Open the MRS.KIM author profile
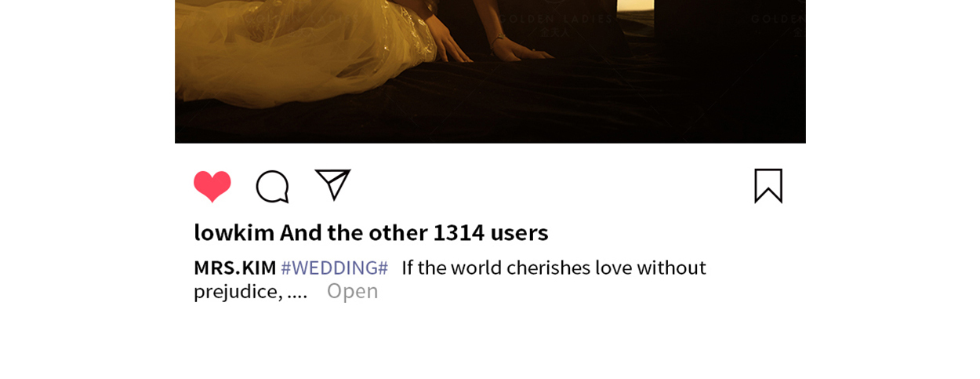The height and width of the screenshot is (379, 980). pos(235,268)
